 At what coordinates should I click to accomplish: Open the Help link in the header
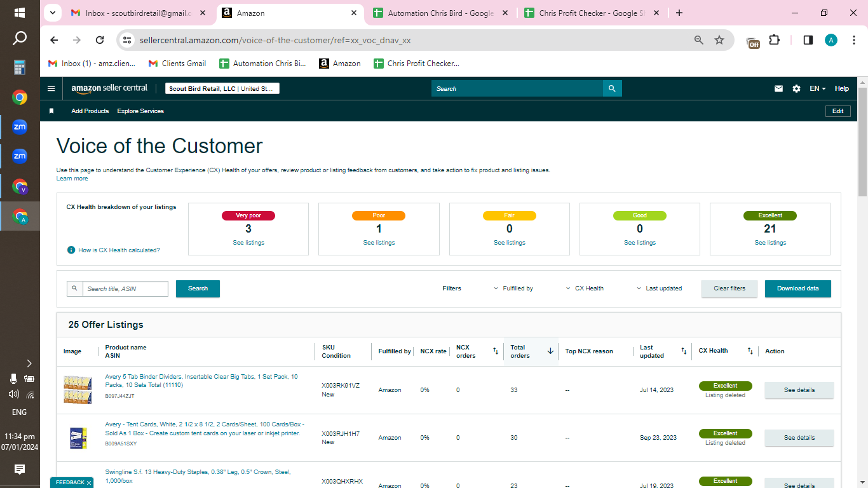tap(841, 89)
